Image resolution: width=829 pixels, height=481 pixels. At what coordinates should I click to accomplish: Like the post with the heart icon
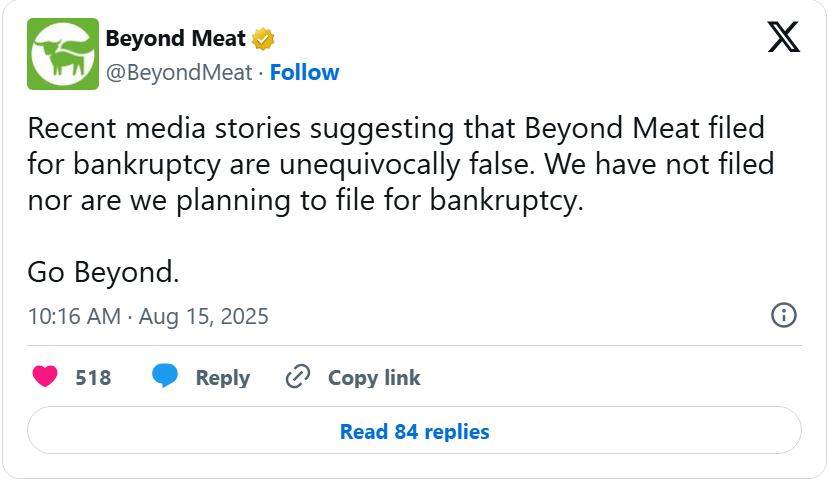click(x=45, y=377)
